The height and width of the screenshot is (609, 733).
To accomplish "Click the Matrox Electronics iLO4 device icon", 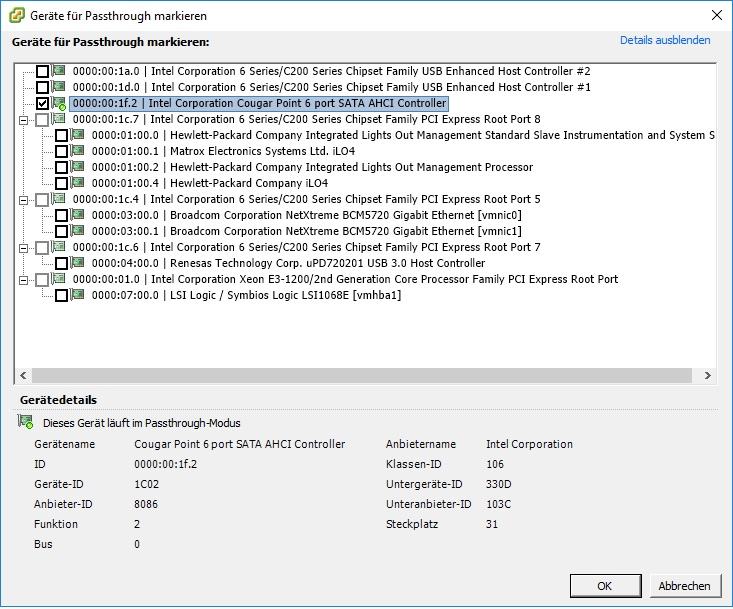I will pos(78,151).
